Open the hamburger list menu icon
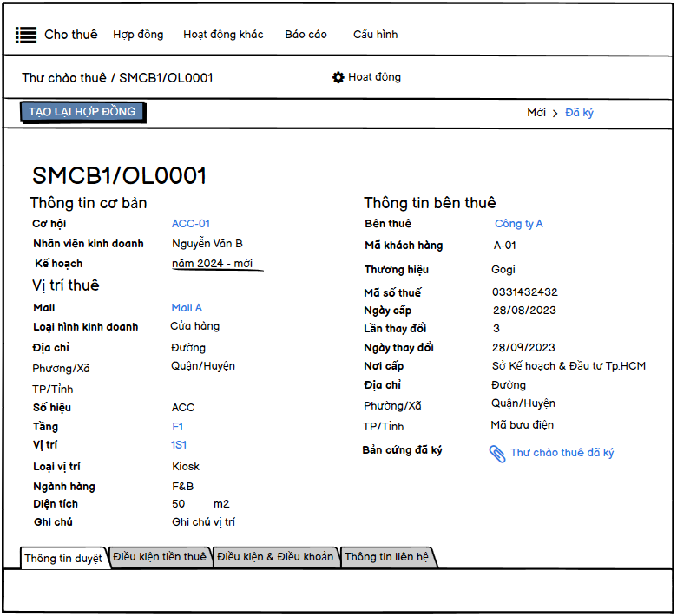Image resolution: width=677 pixels, height=616 pixels. point(26,35)
